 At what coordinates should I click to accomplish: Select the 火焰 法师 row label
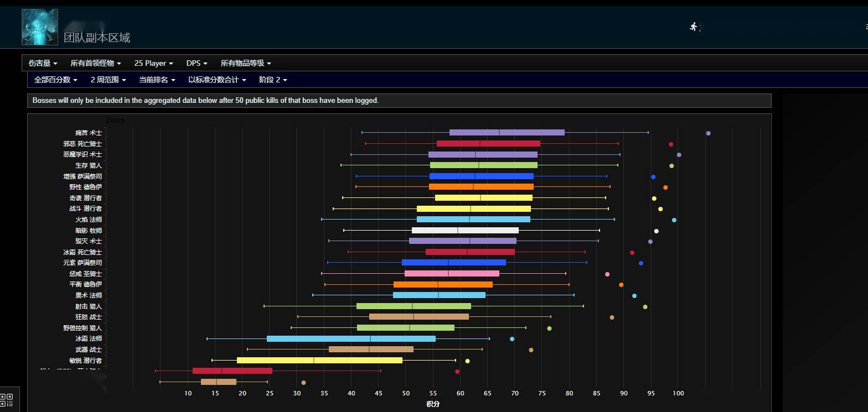point(89,220)
